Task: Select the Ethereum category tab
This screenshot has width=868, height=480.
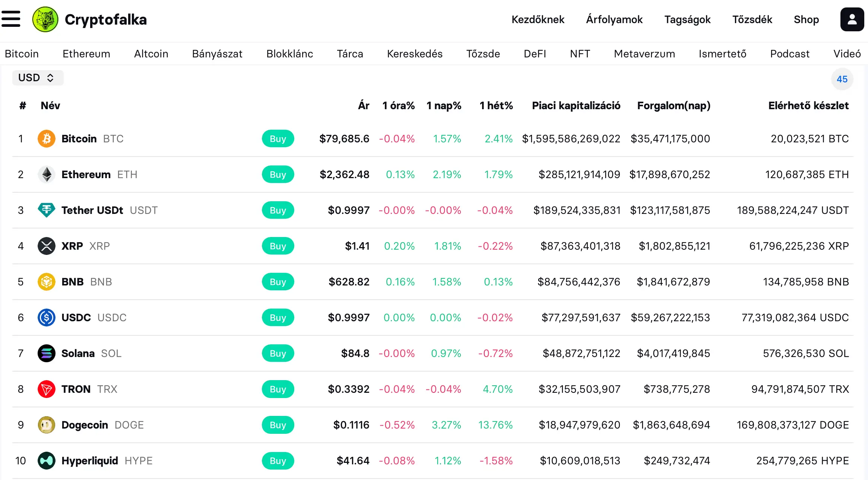Action: pos(86,54)
